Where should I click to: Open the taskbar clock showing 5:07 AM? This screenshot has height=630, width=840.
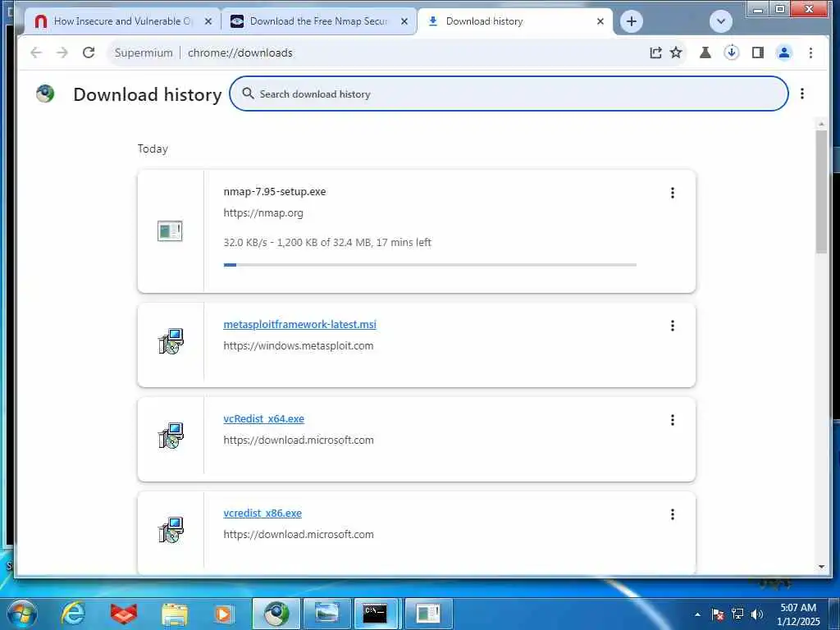pos(798,614)
